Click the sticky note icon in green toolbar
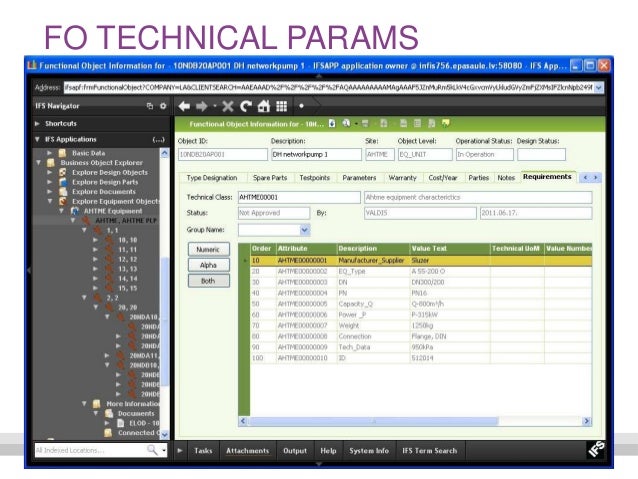 446,123
